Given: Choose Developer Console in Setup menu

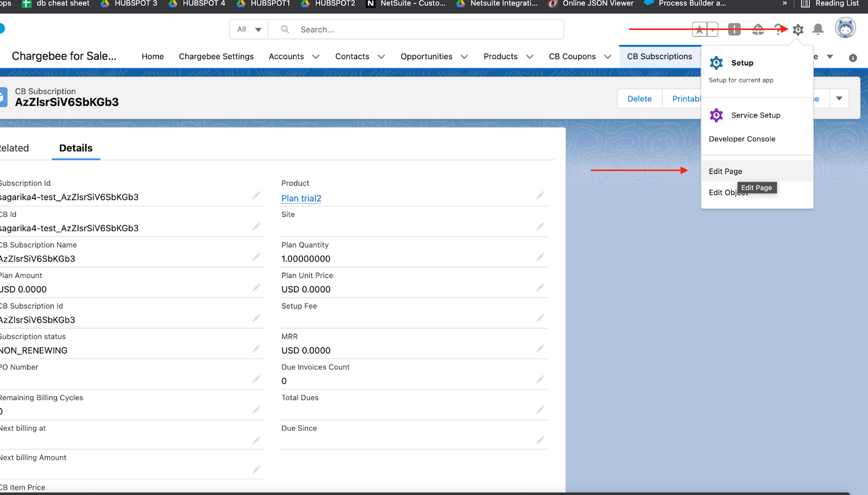Looking at the screenshot, I should tap(742, 139).
